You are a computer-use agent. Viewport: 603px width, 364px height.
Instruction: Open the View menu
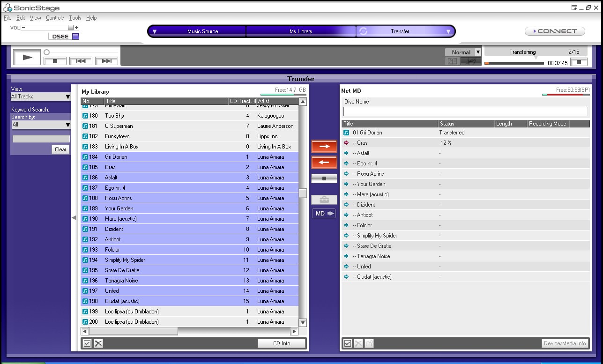click(36, 18)
